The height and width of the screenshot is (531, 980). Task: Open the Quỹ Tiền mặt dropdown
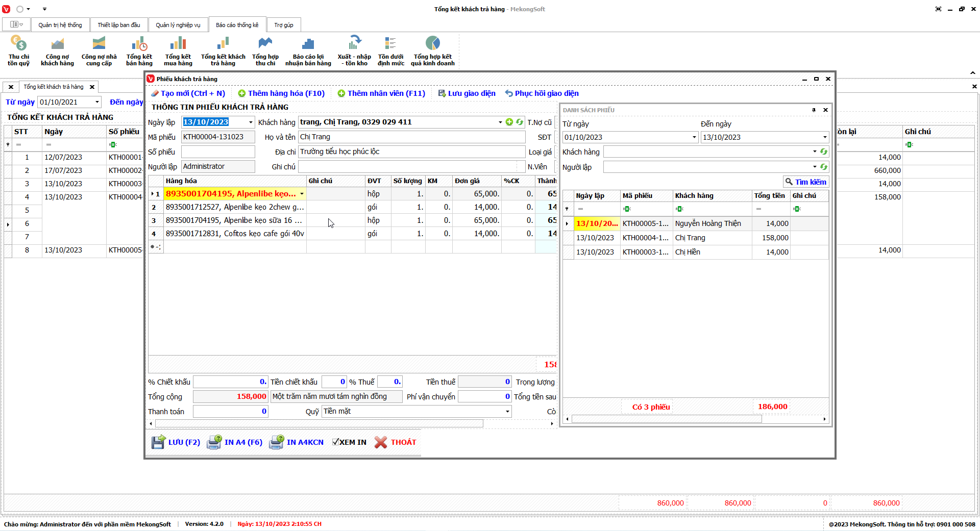[x=507, y=412]
